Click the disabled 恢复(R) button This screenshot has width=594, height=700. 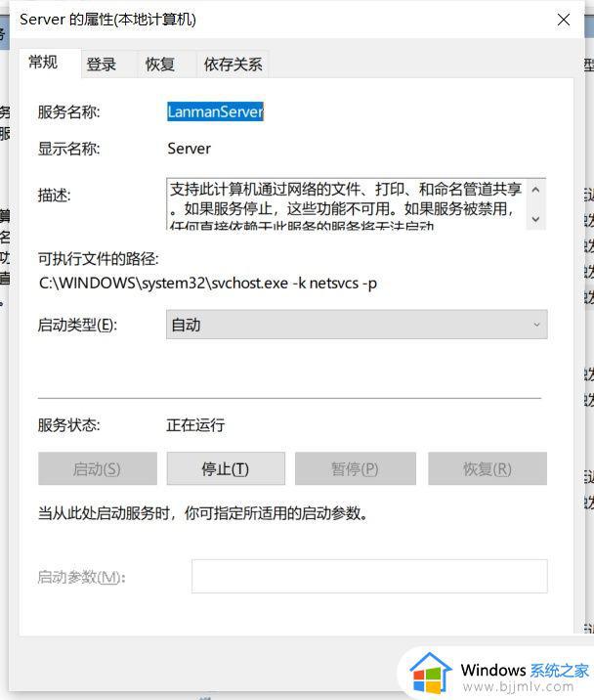coord(488,468)
